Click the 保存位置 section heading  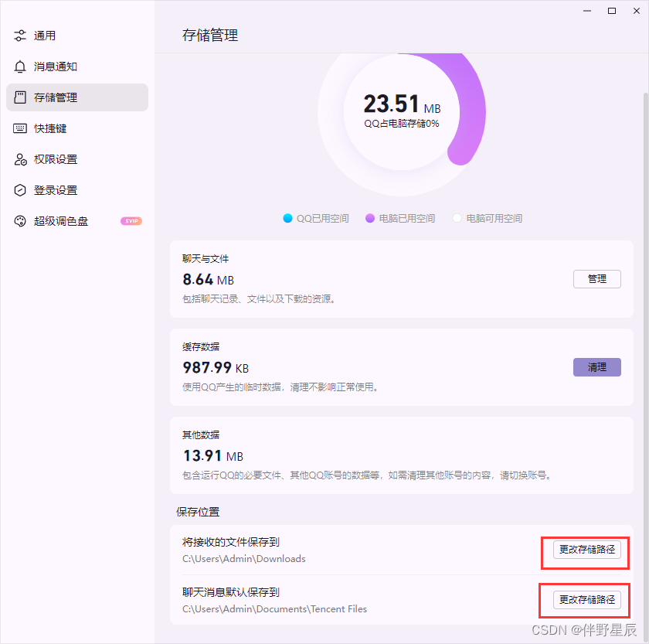(198, 512)
